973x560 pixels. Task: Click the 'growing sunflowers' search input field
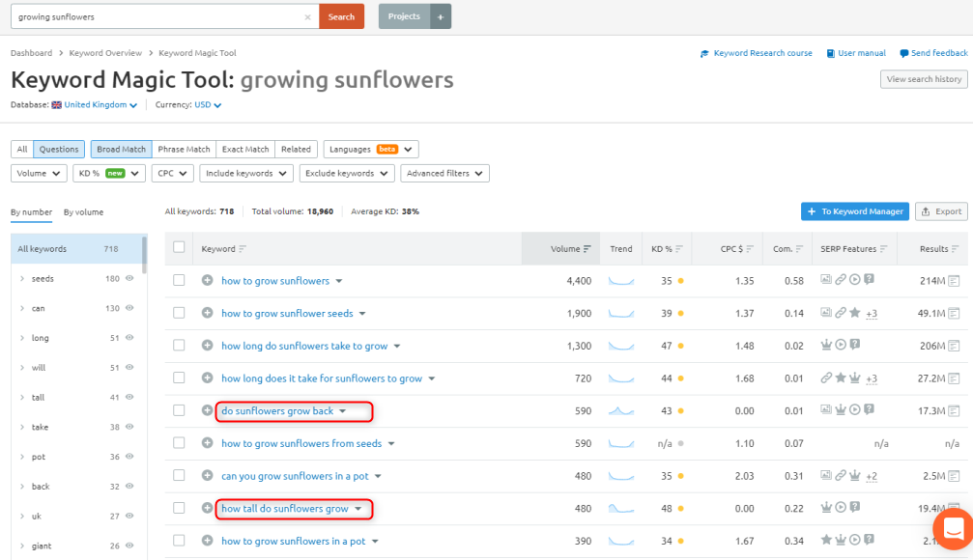(x=155, y=17)
